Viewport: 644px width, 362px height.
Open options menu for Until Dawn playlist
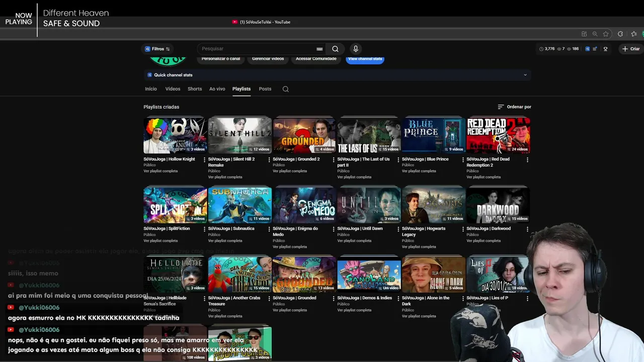point(398,229)
